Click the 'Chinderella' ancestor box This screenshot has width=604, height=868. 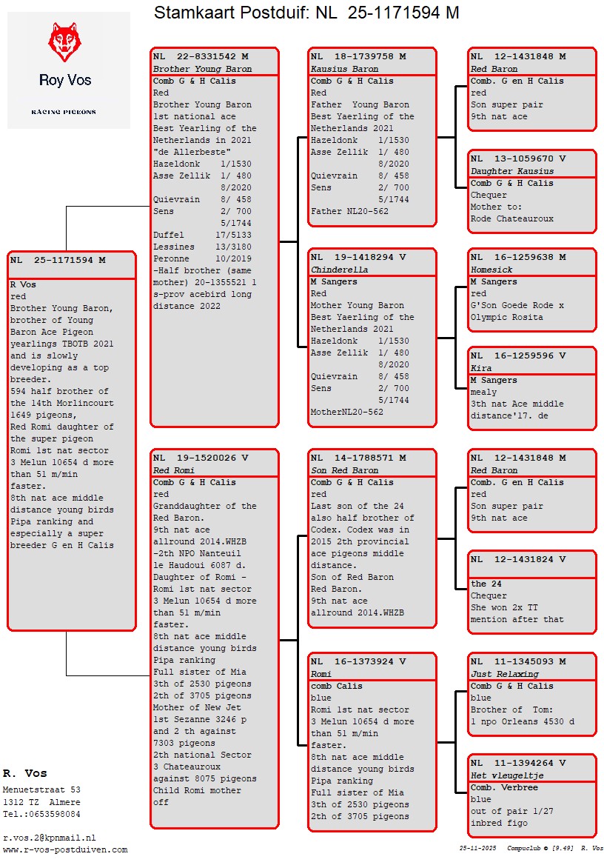(x=372, y=338)
